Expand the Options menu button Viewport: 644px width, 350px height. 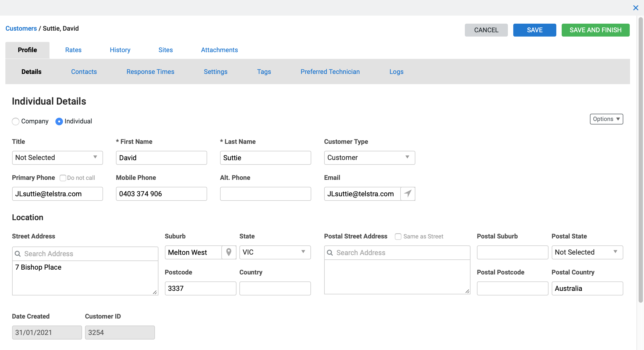pyautogui.click(x=606, y=119)
